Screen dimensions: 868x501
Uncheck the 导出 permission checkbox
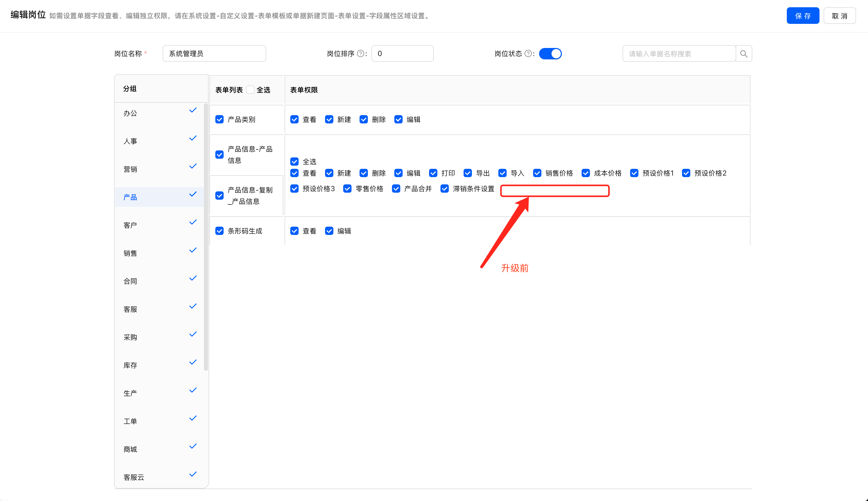[x=467, y=173]
